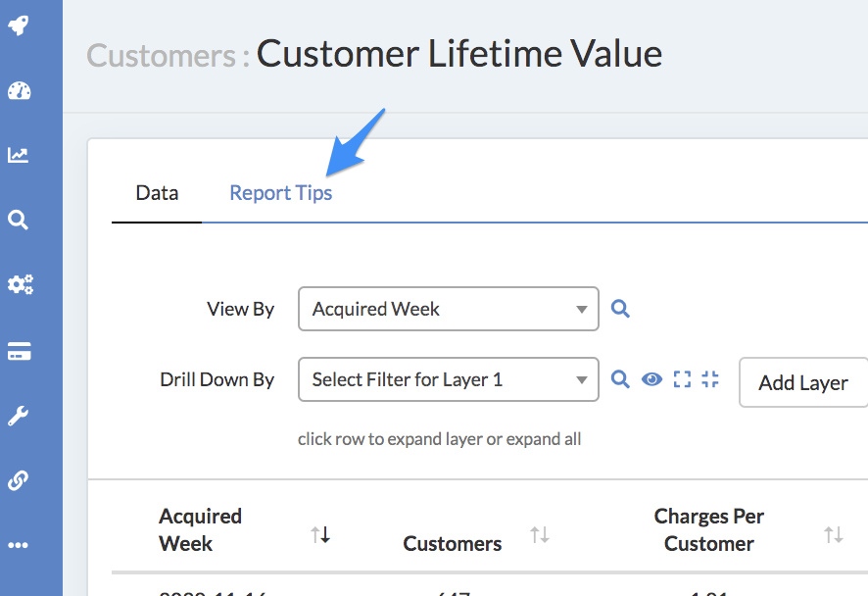Click the Add Layer button
868x596 pixels.
tap(802, 382)
